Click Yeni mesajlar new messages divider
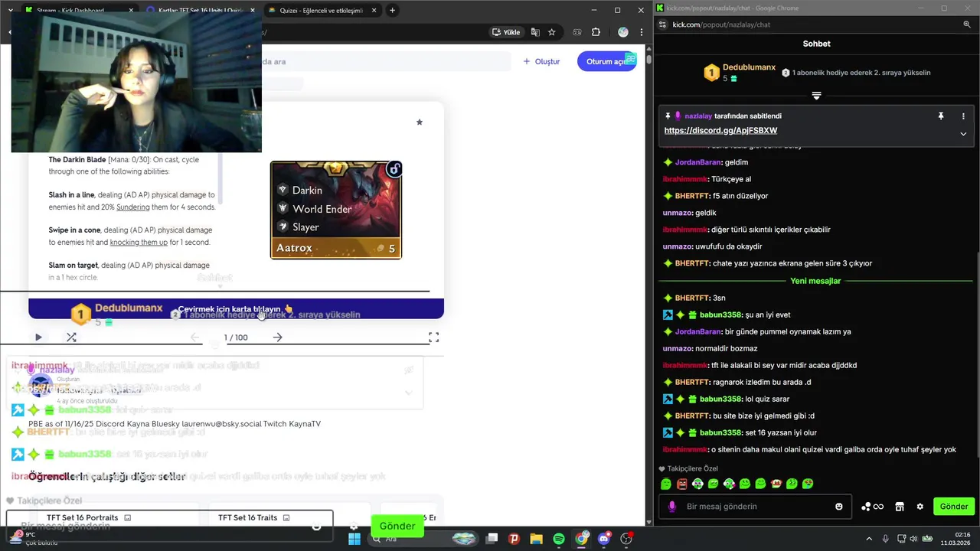The height and width of the screenshot is (551, 980). coord(815,281)
